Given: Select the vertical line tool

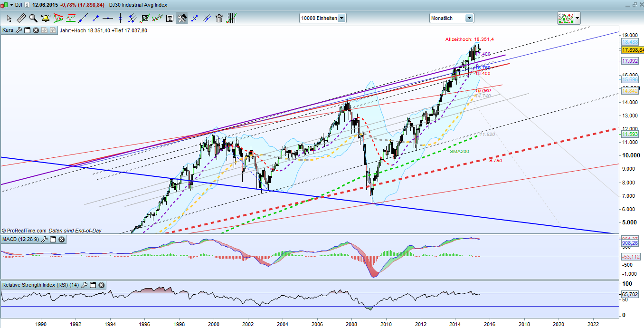Looking at the screenshot, I should coord(121,19).
